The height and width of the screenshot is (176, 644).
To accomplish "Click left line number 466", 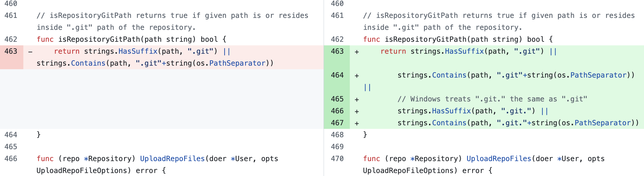I will pyautogui.click(x=11, y=159).
